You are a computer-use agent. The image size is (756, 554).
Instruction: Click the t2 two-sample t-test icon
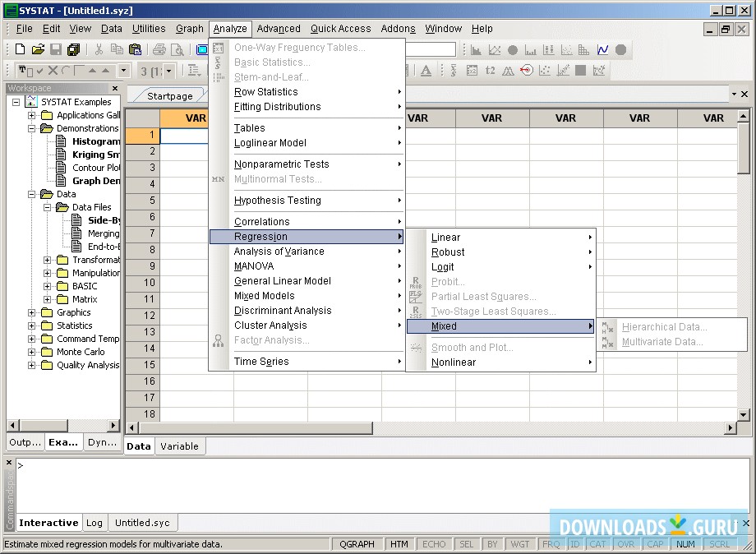[491, 71]
